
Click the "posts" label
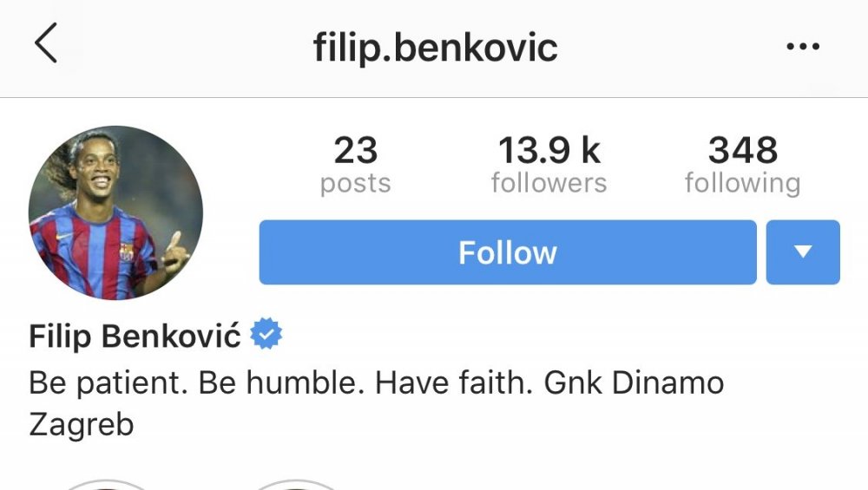[x=355, y=184]
